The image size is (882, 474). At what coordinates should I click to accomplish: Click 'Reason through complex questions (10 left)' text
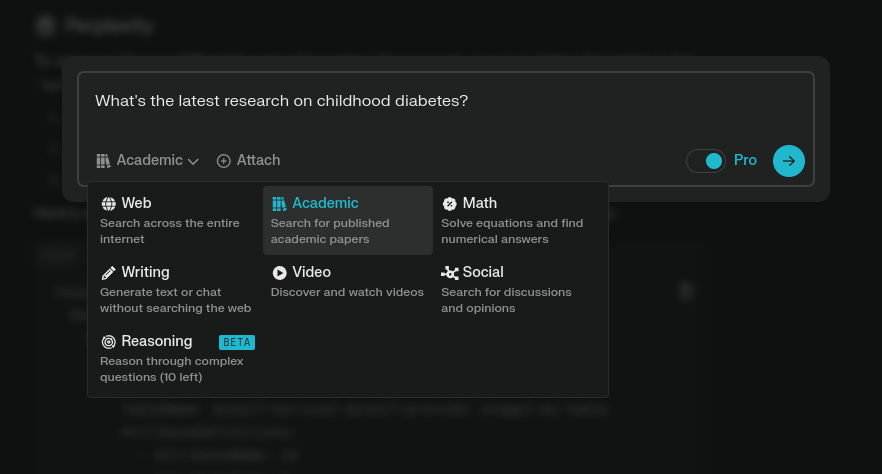tap(172, 369)
